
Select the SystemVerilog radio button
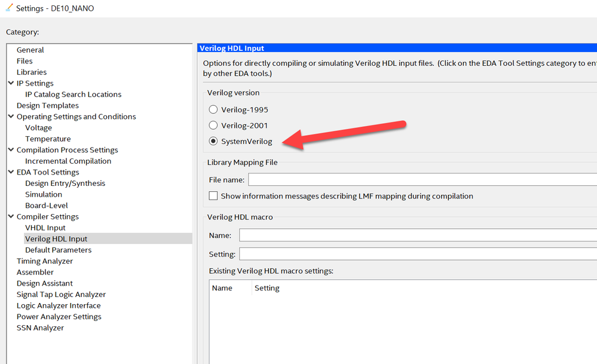pos(213,141)
